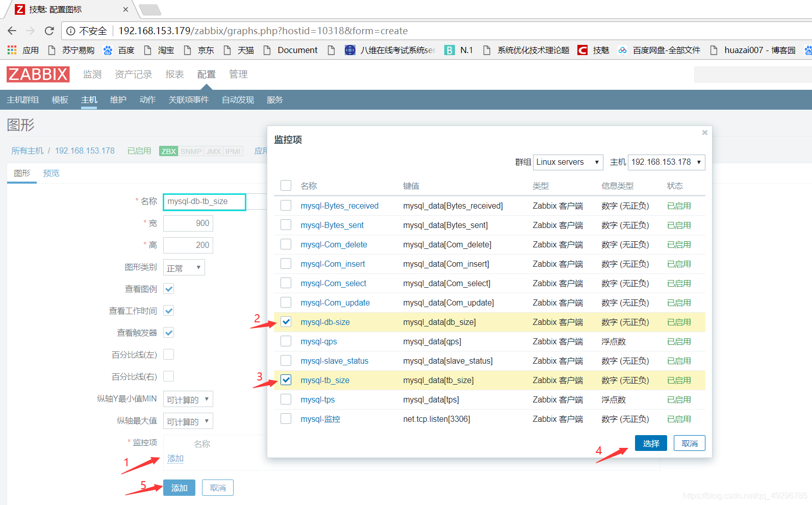The width and height of the screenshot is (812, 505).
Task: Go to 模板 submenu
Action: 60,100
